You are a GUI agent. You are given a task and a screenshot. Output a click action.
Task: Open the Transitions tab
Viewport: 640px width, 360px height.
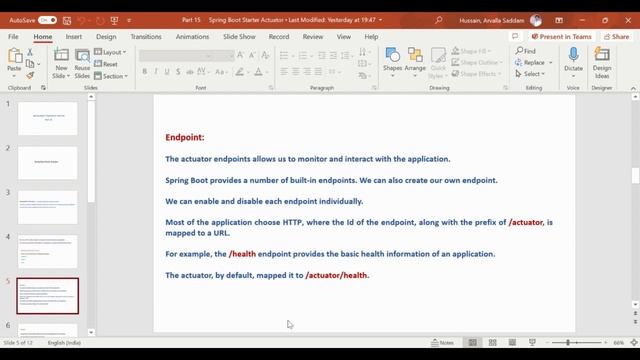point(146,37)
